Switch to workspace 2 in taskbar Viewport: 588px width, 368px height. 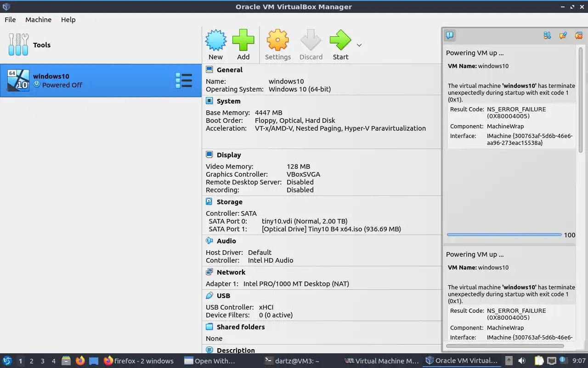coord(31,361)
